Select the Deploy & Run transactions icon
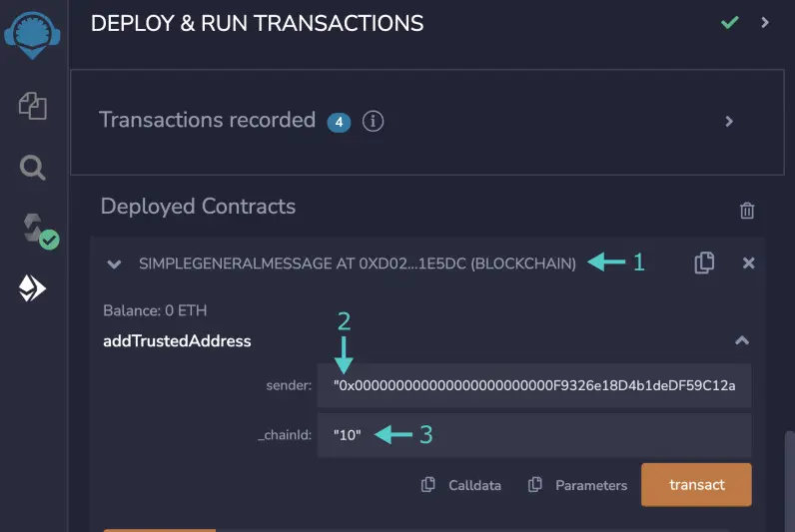This screenshot has width=795, height=532. [x=32, y=288]
